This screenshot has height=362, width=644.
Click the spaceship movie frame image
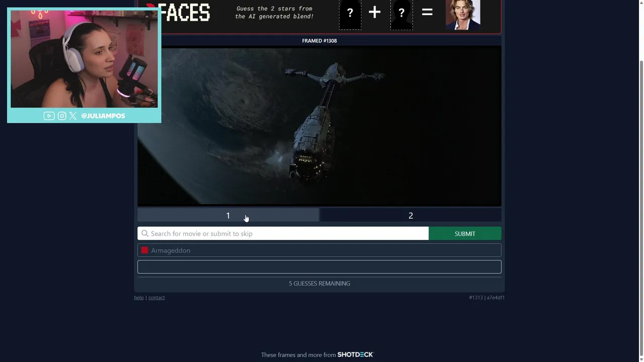319,126
